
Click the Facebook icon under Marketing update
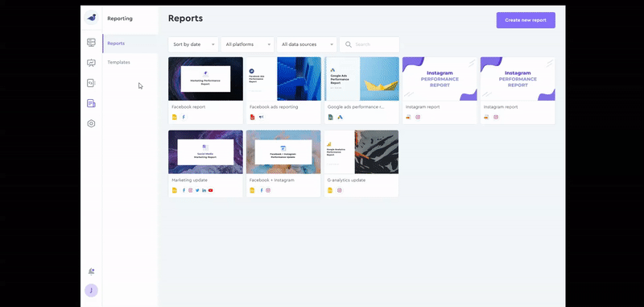tap(184, 190)
